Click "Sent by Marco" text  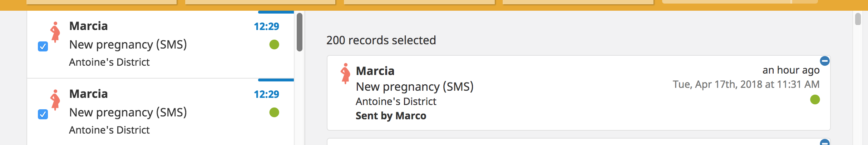point(391,116)
